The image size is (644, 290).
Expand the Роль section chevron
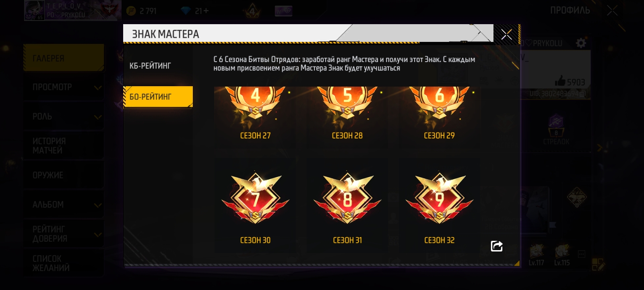pos(97,117)
